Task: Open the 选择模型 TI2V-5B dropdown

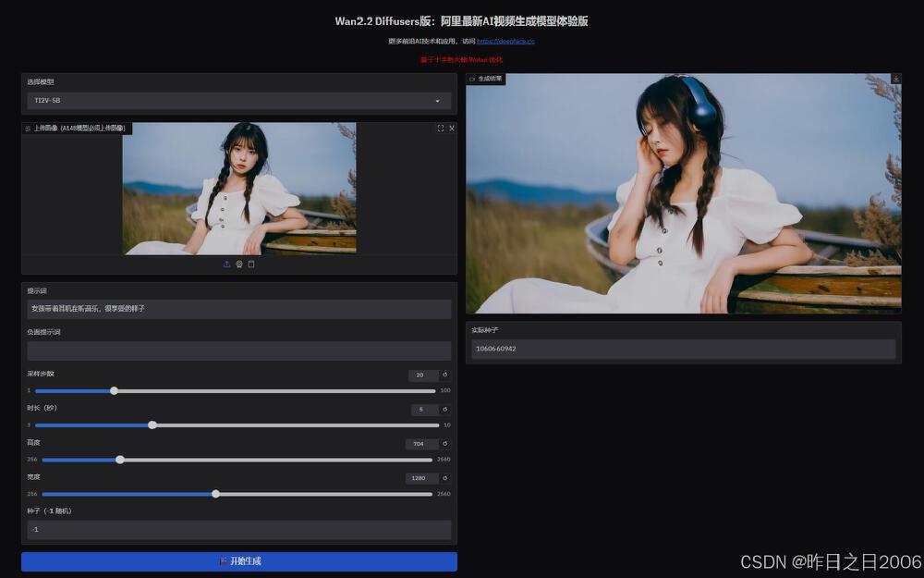Action: pos(238,101)
